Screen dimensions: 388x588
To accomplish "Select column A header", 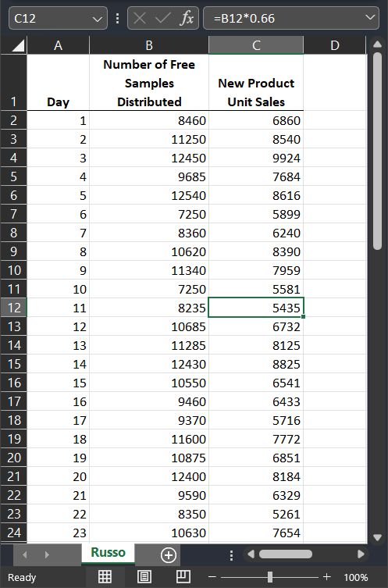I will point(58,45).
